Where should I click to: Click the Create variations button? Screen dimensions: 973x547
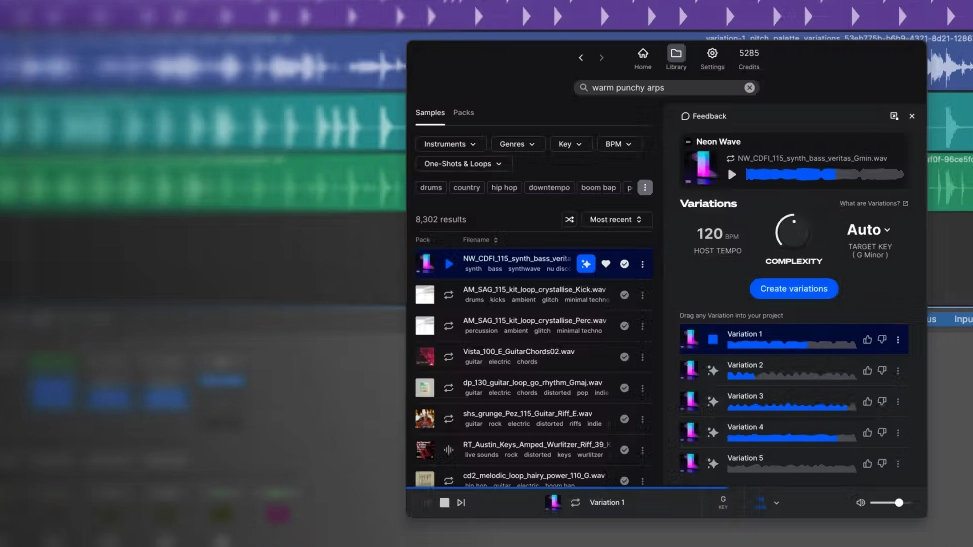tap(794, 289)
